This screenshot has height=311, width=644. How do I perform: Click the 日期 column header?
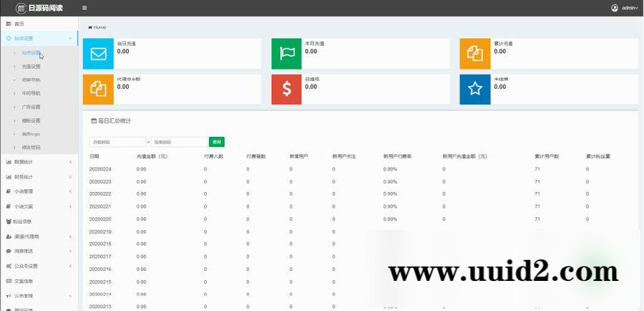[94, 156]
